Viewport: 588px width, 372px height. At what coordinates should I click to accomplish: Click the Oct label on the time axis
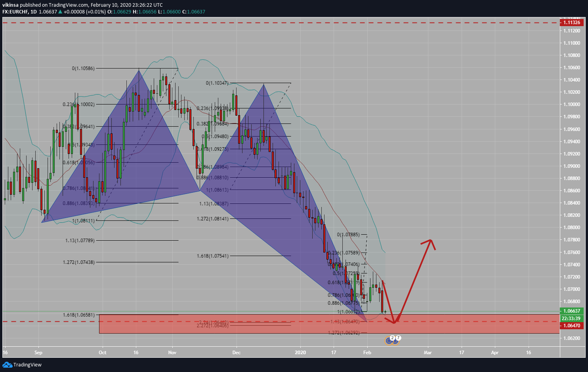103,352
